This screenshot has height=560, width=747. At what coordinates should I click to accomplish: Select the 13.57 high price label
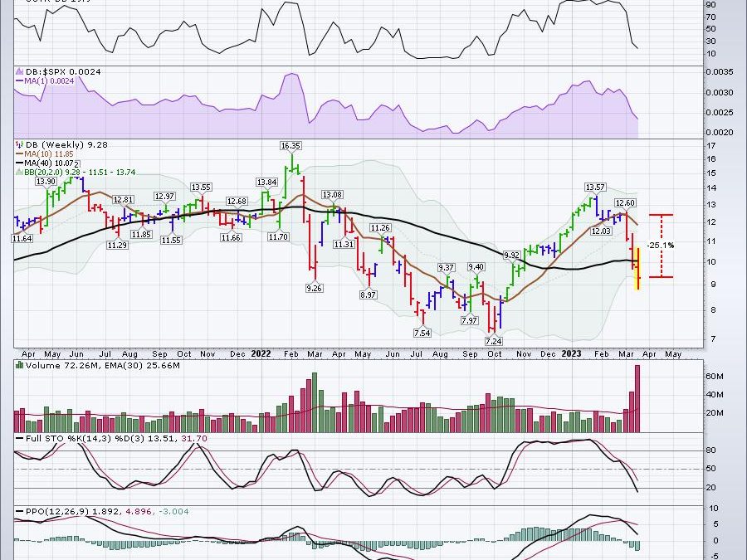point(595,187)
